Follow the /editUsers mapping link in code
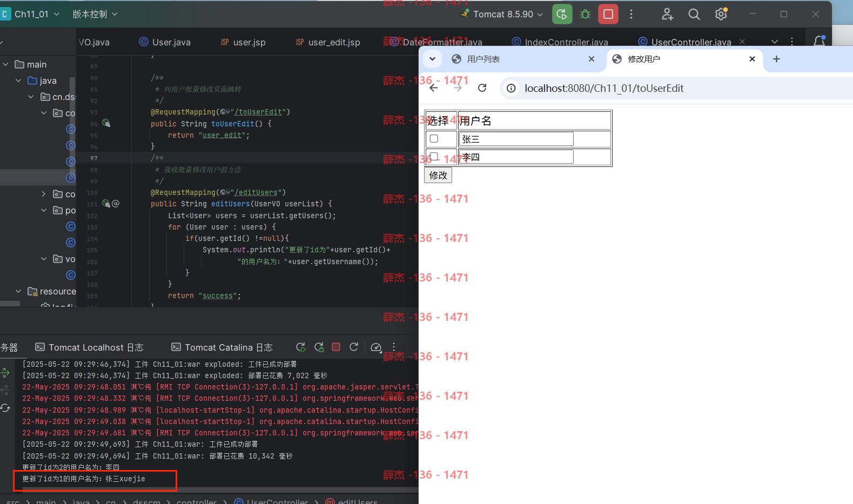The width and height of the screenshot is (853, 504). (x=256, y=192)
